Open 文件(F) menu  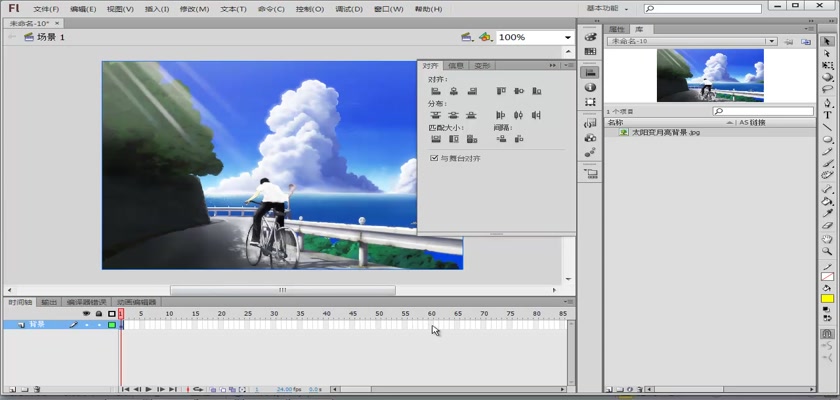tap(46, 9)
